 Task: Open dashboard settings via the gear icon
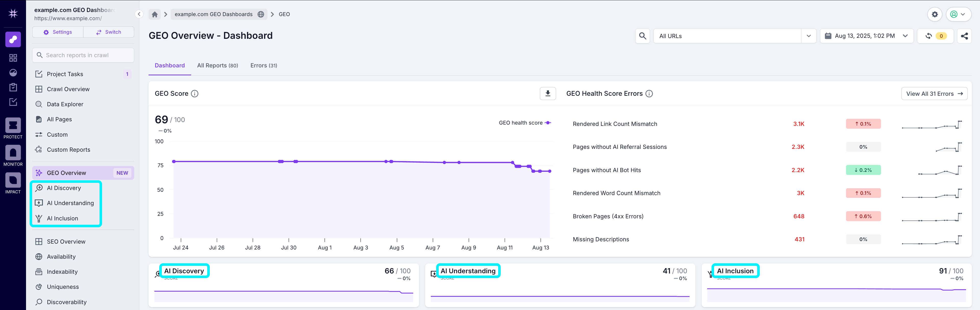(935, 14)
